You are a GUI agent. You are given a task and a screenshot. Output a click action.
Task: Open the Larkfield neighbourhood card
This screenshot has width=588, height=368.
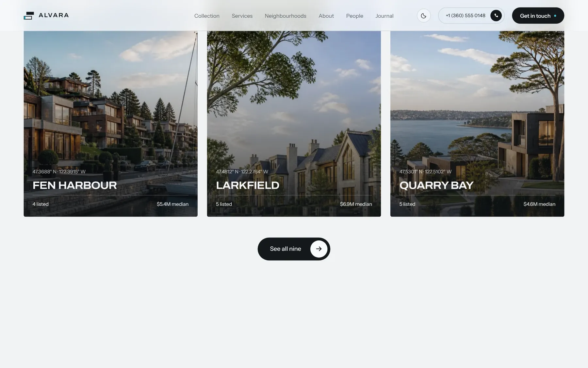(294, 124)
